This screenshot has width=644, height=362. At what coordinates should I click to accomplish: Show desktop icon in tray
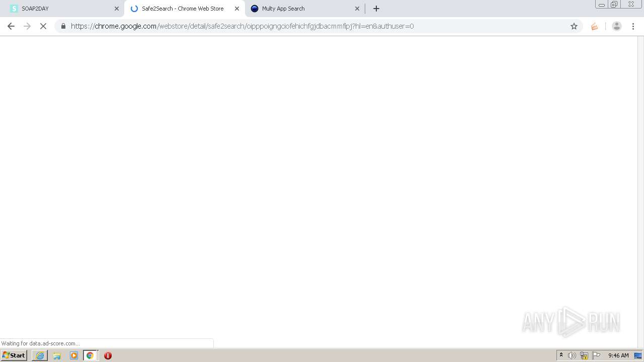pos(638,355)
